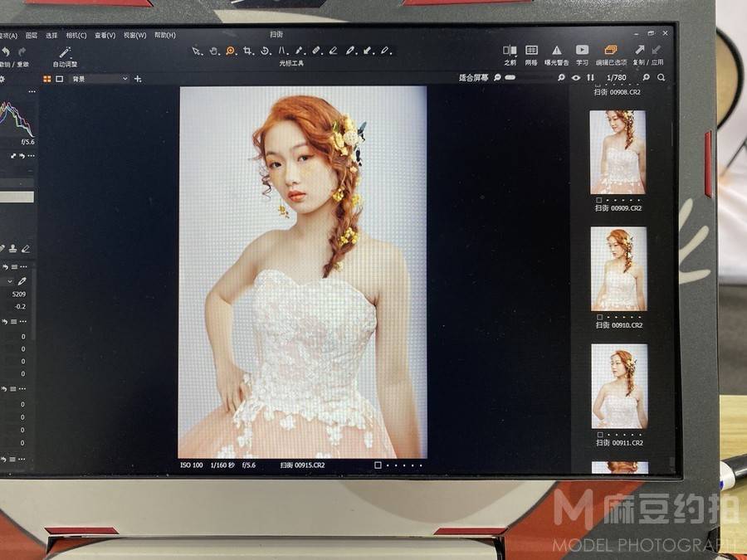Screen dimensions: 747x560
Task: Click zoom-out magnifier beside 适合屏幕
Action: coord(497,77)
